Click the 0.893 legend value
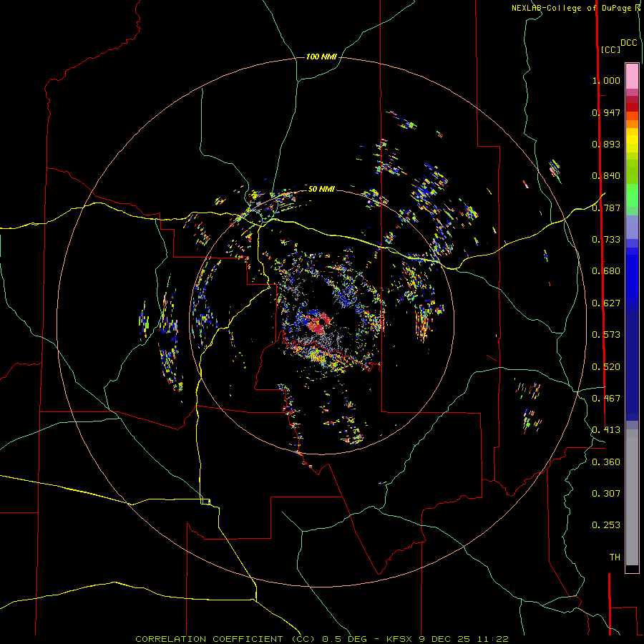The width and height of the screenshot is (644, 644). (606, 144)
